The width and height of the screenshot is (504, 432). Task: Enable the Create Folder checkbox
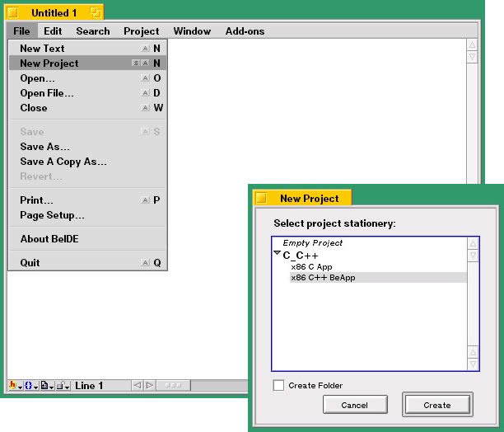(x=278, y=385)
